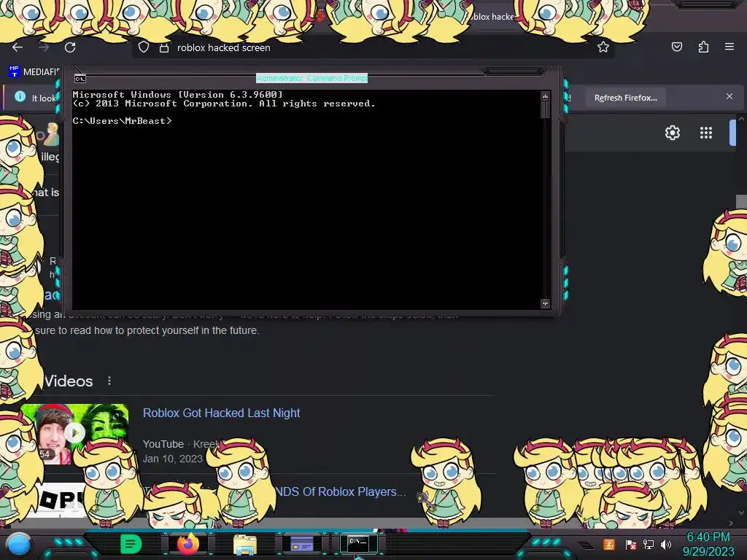Select the roblox hacked browser tab

493,17
